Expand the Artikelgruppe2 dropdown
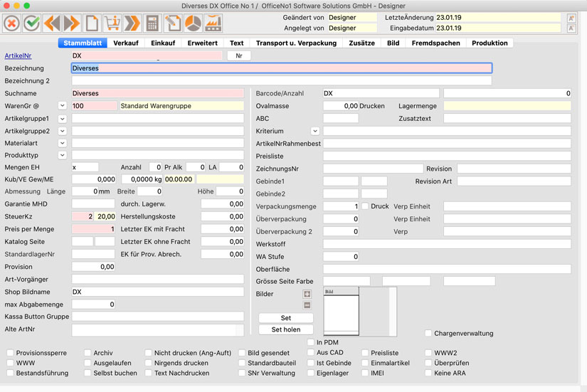This screenshot has height=392, width=587. tap(62, 131)
